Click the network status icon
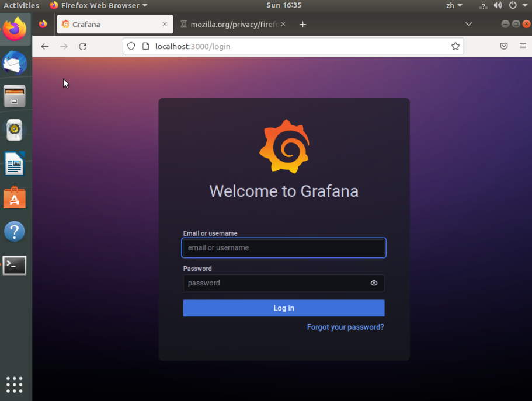Viewport: 532px width, 401px height. (x=483, y=5)
